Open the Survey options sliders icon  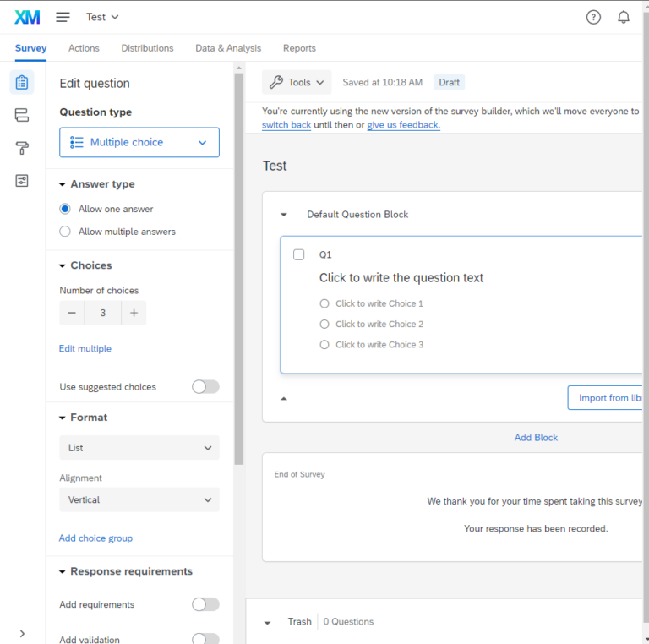[22, 181]
